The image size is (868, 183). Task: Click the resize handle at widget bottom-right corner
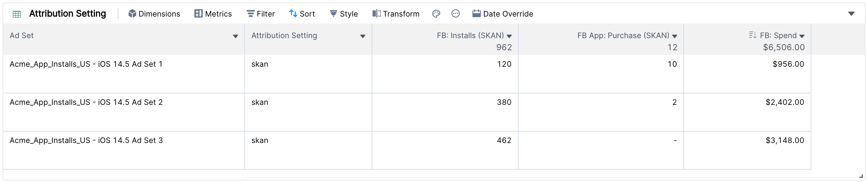861,176
